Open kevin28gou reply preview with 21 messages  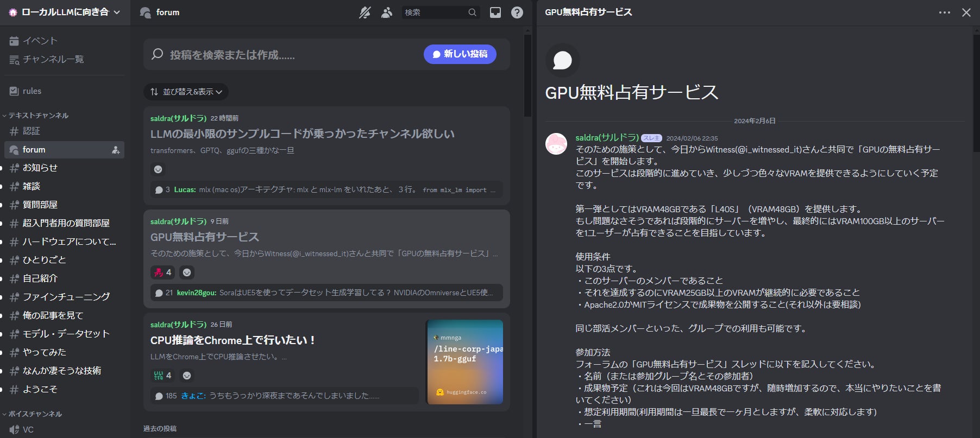click(326, 293)
